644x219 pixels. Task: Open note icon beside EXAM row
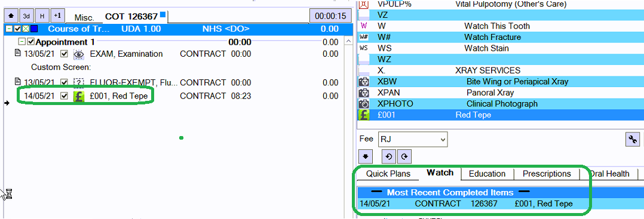(17, 53)
